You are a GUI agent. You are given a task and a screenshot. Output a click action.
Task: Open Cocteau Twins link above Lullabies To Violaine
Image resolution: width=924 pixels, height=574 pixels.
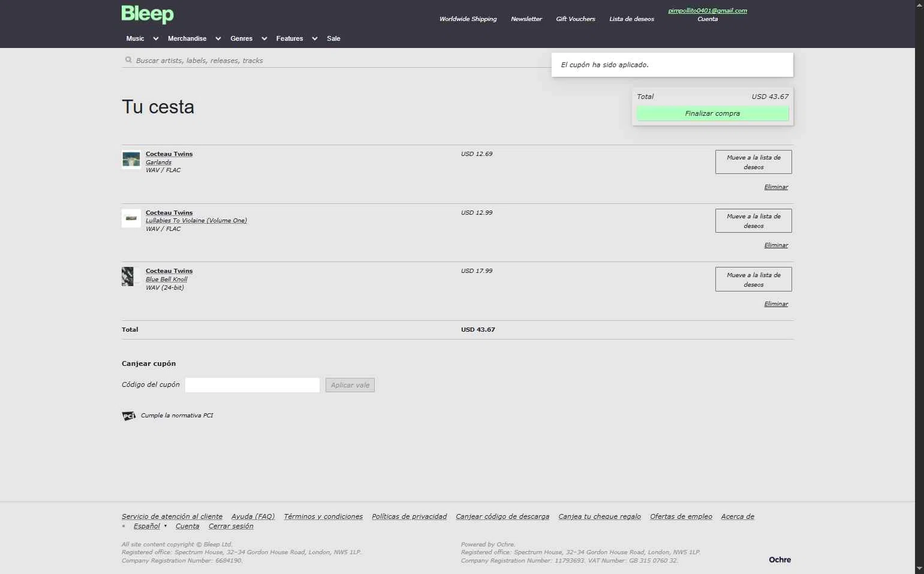tap(169, 213)
